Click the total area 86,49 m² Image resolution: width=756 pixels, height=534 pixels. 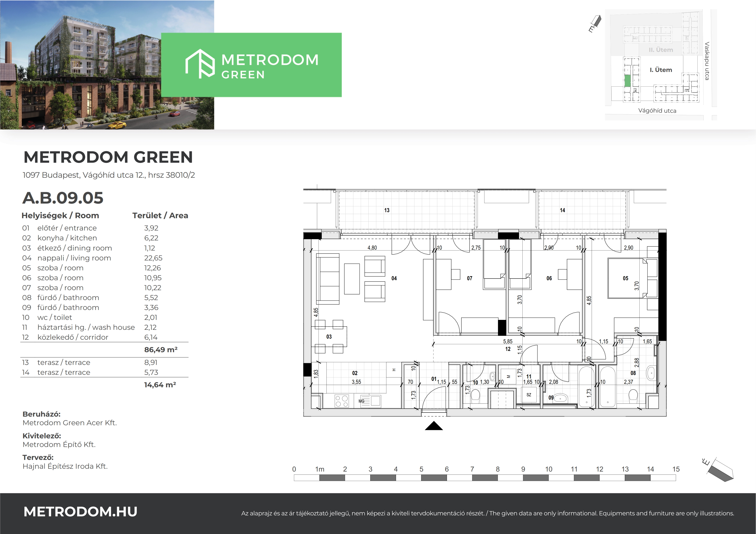[161, 350]
